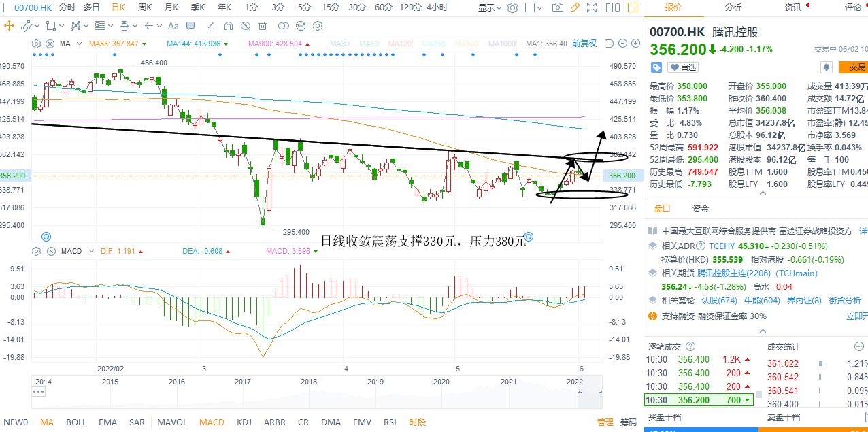The width and height of the screenshot is (868, 432).
Task: Take a chart screenshot with camera icon
Action: click(558, 7)
